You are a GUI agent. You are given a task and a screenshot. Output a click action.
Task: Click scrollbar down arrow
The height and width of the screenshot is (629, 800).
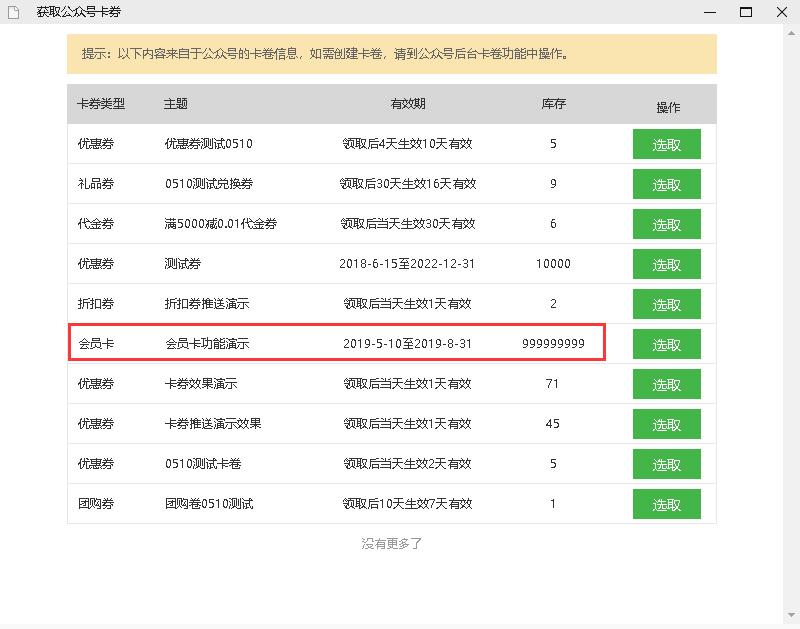point(791,615)
